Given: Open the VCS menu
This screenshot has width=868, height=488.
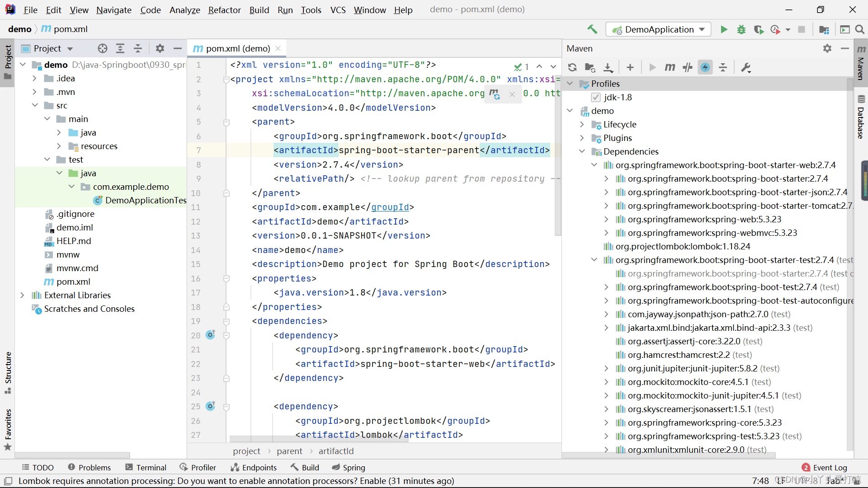Looking at the screenshot, I should [x=338, y=10].
